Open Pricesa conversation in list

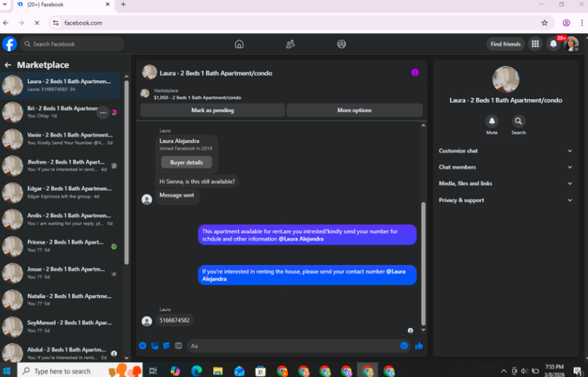61,246
